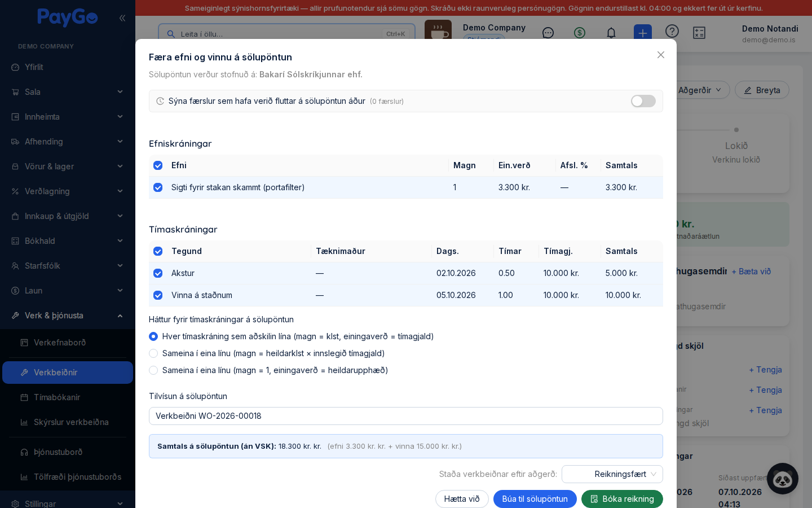812x508 pixels.
Task: Open the Reikningsfært status dropdown
Action: coord(612,474)
